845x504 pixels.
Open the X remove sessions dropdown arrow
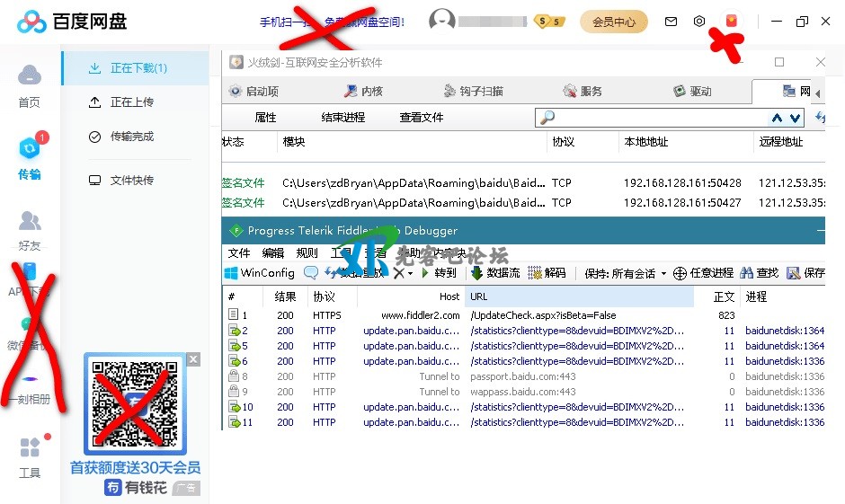(x=411, y=273)
